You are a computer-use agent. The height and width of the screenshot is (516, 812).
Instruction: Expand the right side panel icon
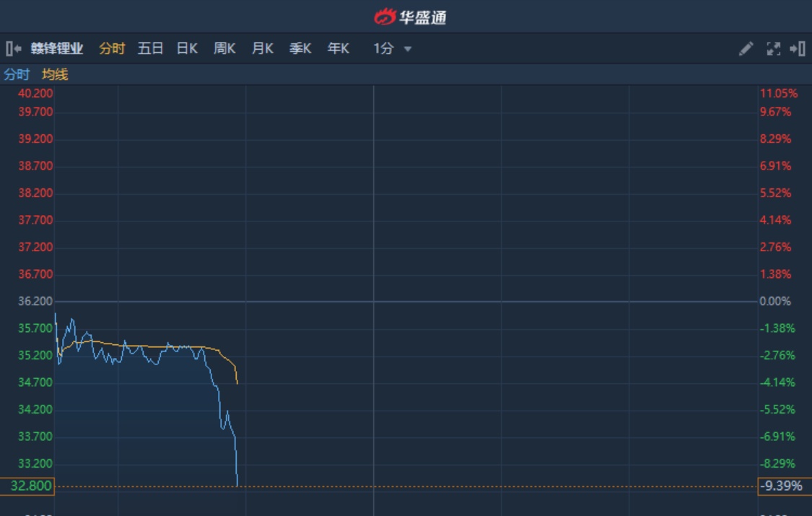click(x=797, y=48)
